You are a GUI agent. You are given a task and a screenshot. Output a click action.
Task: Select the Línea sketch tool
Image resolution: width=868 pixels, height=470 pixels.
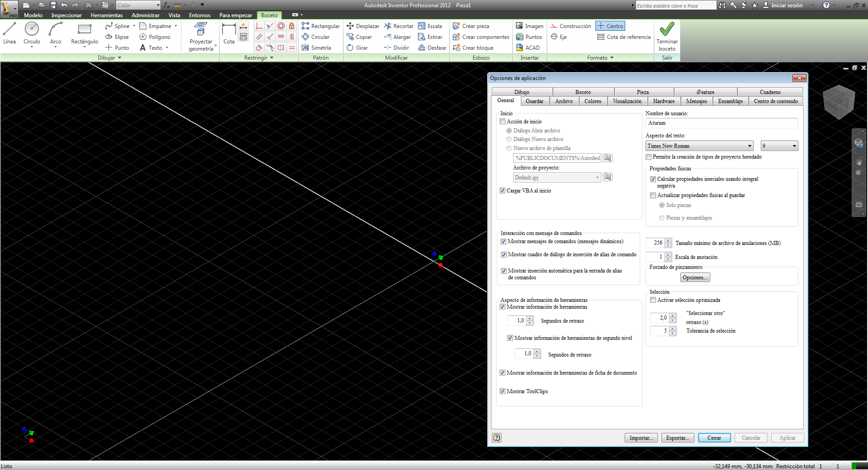pos(9,33)
